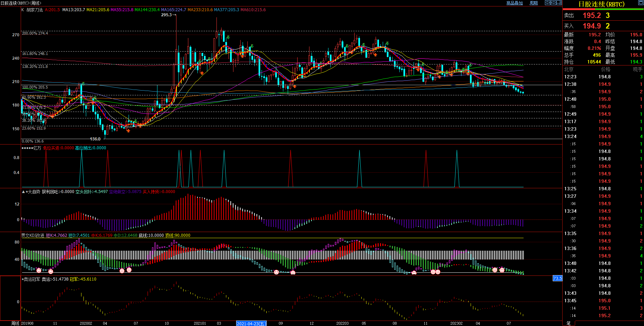
Task: Select the 亿万 indicator panel label
Action: pos(37,148)
